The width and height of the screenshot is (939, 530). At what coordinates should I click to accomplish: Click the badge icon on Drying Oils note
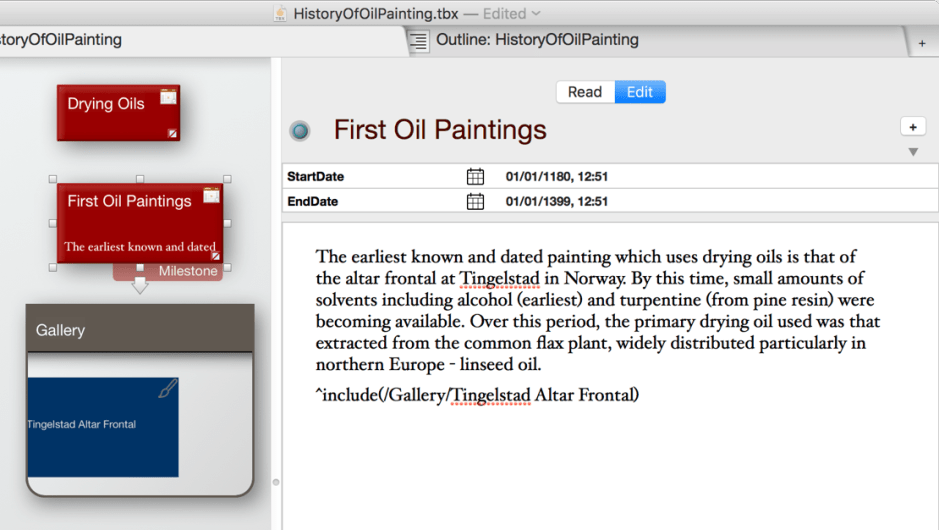(x=168, y=97)
